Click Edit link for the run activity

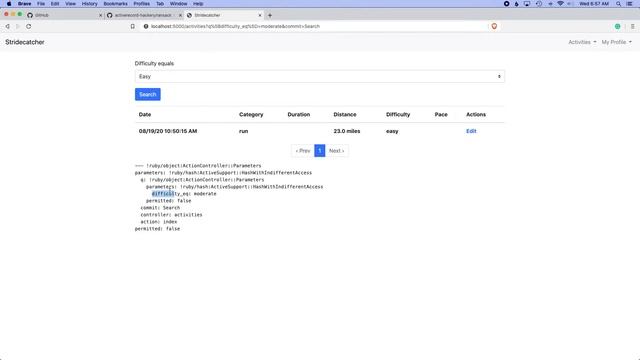point(471,131)
